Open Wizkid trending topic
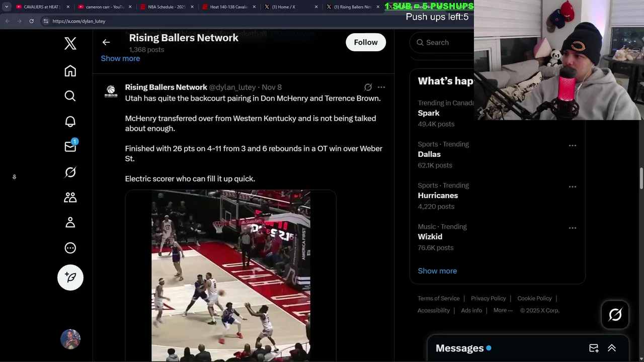The width and height of the screenshot is (644, 362). coord(430,237)
